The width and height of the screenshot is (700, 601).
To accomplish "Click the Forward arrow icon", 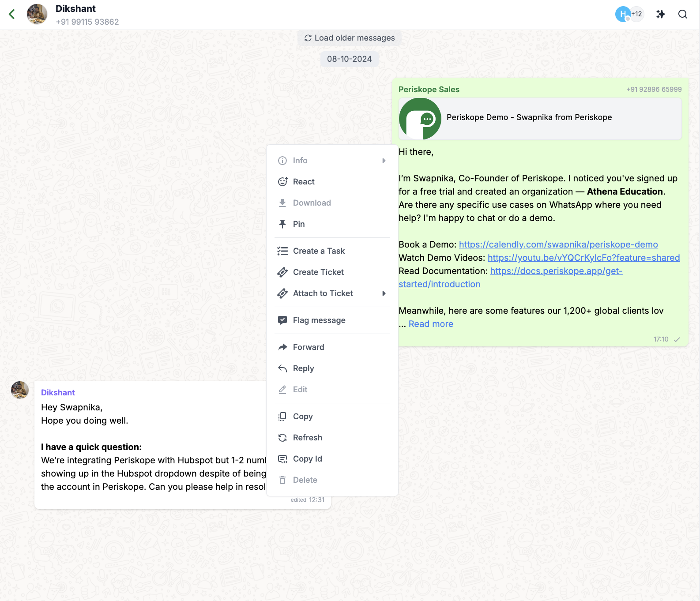I will (282, 347).
